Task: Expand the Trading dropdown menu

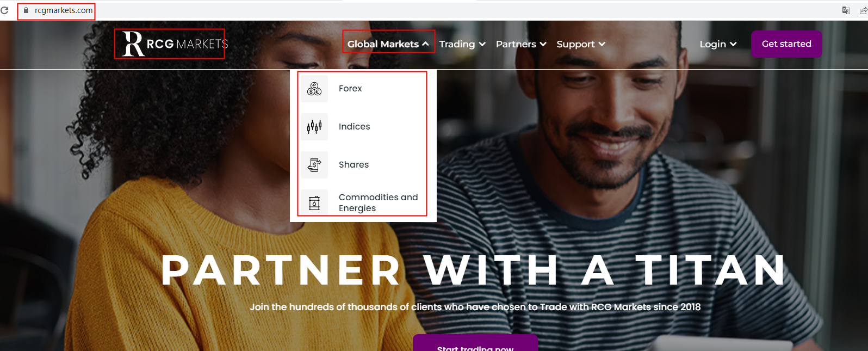Action: (462, 44)
